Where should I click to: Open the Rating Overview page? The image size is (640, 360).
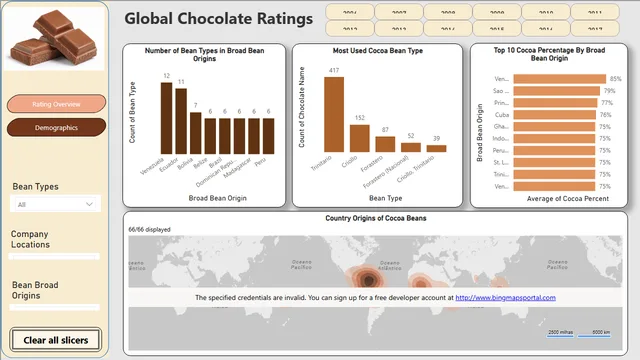click(x=56, y=104)
